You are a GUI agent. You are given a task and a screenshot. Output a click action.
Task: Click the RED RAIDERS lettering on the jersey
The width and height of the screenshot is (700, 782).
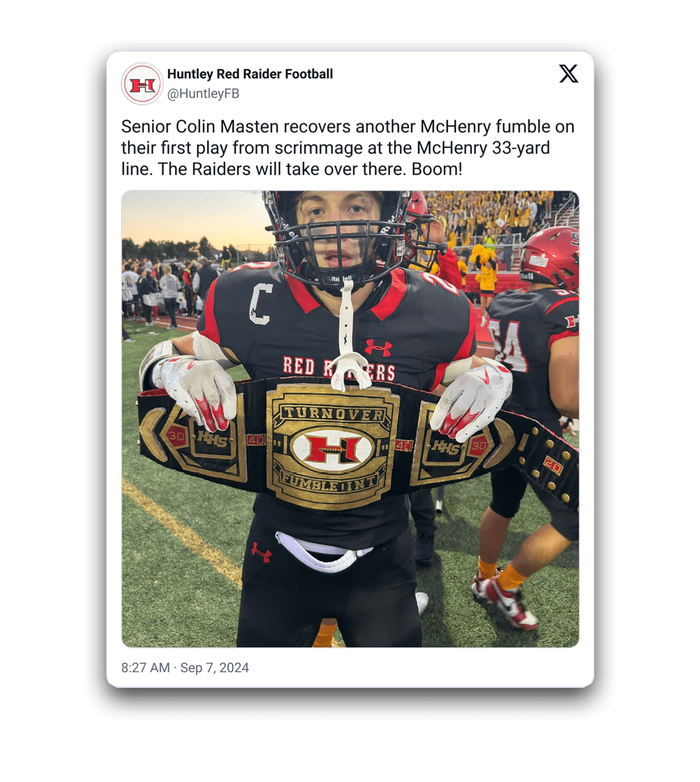[339, 368]
